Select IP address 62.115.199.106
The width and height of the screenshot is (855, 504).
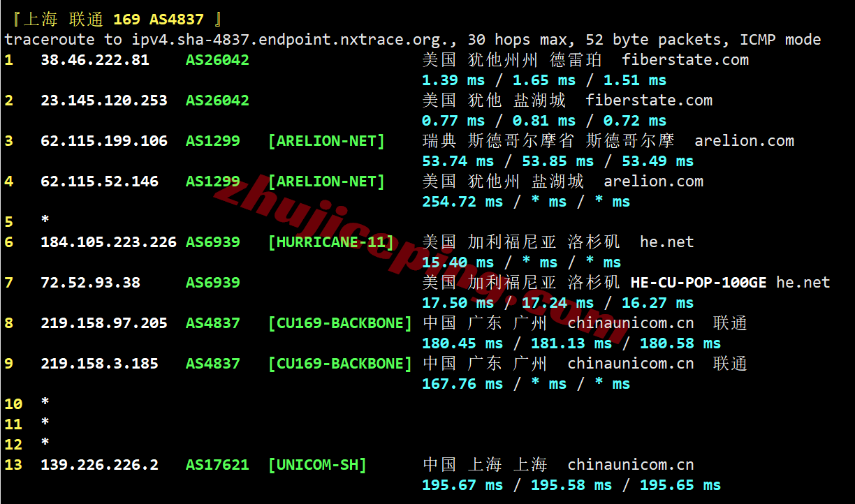[x=104, y=141]
